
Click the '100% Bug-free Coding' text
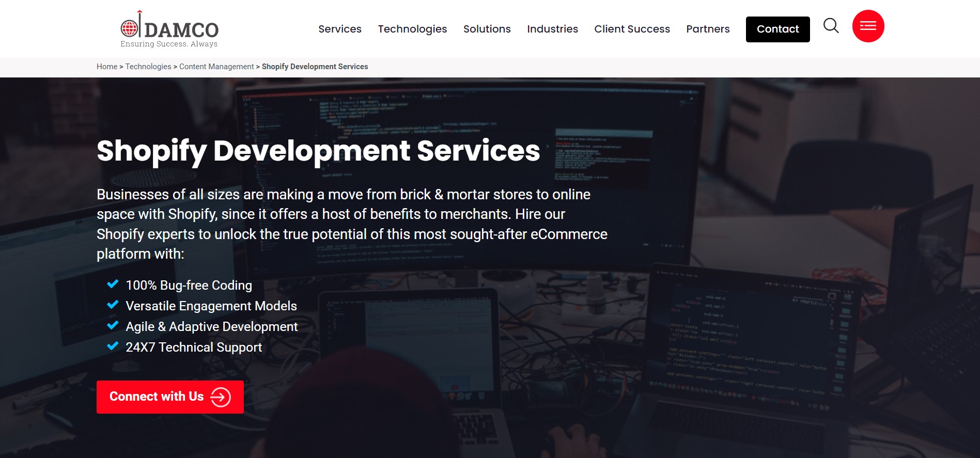click(189, 285)
